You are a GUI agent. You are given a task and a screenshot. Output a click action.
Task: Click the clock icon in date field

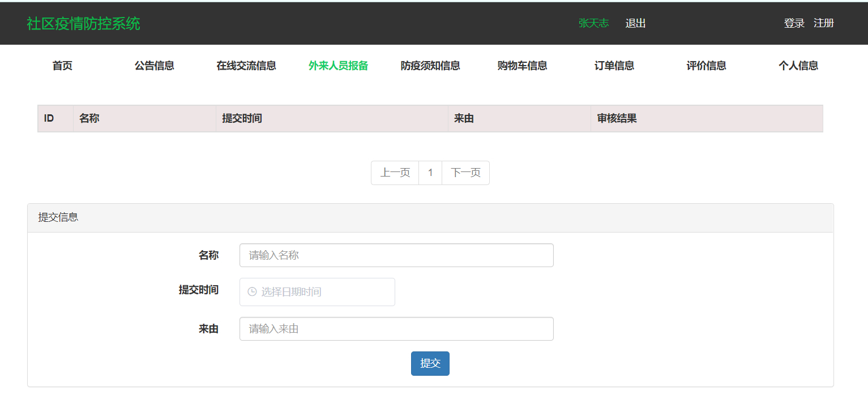click(253, 292)
